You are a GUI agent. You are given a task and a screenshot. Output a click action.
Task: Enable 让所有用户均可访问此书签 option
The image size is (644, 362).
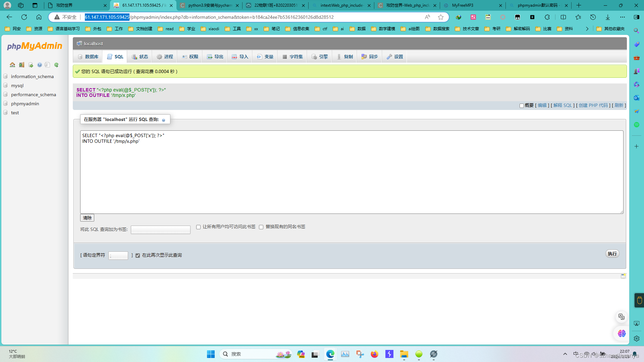pos(198,227)
